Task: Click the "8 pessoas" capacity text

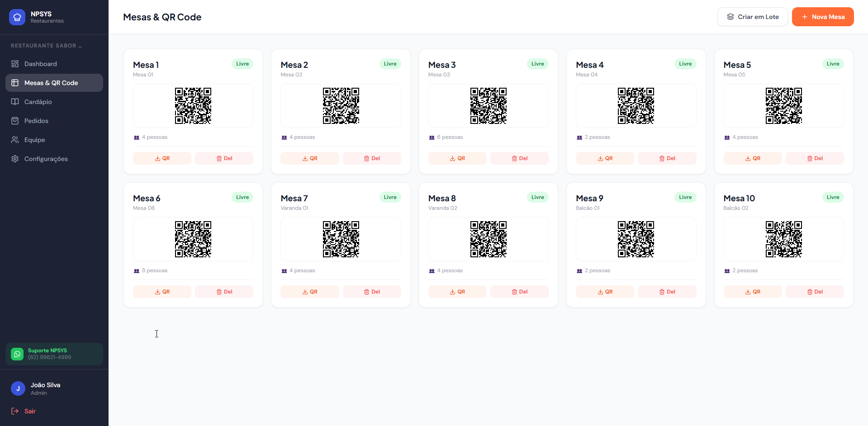Action: click(x=155, y=270)
